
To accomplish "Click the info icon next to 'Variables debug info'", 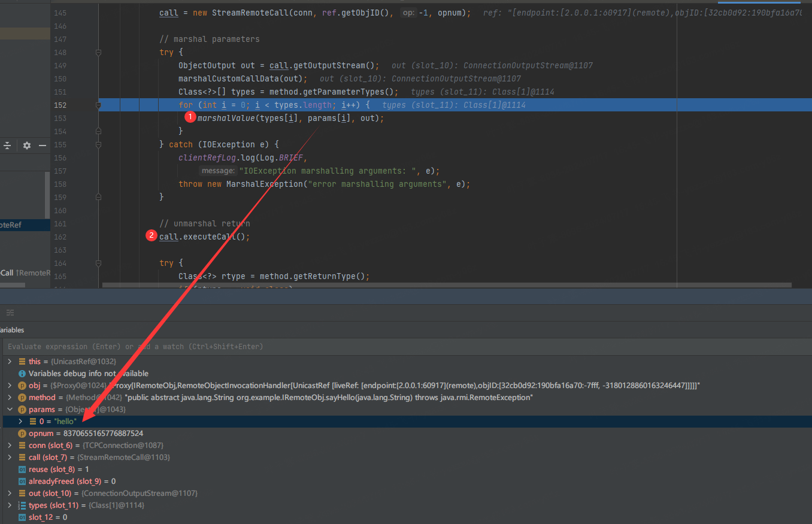I will coord(22,374).
